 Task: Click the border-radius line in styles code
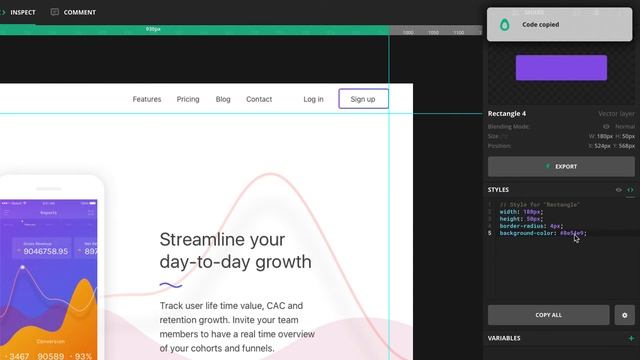pos(531,226)
